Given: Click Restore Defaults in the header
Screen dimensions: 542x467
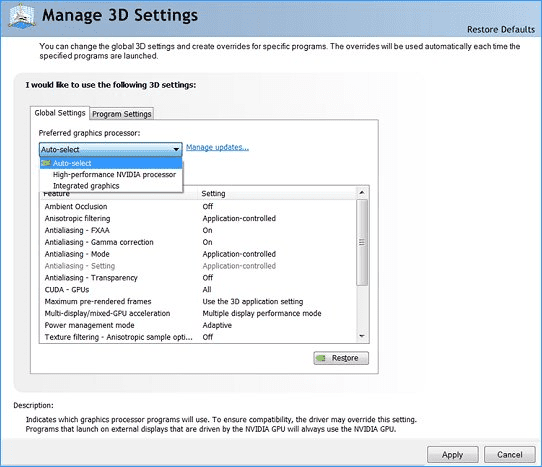Looking at the screenshot, I should click(x=501, y=30).
